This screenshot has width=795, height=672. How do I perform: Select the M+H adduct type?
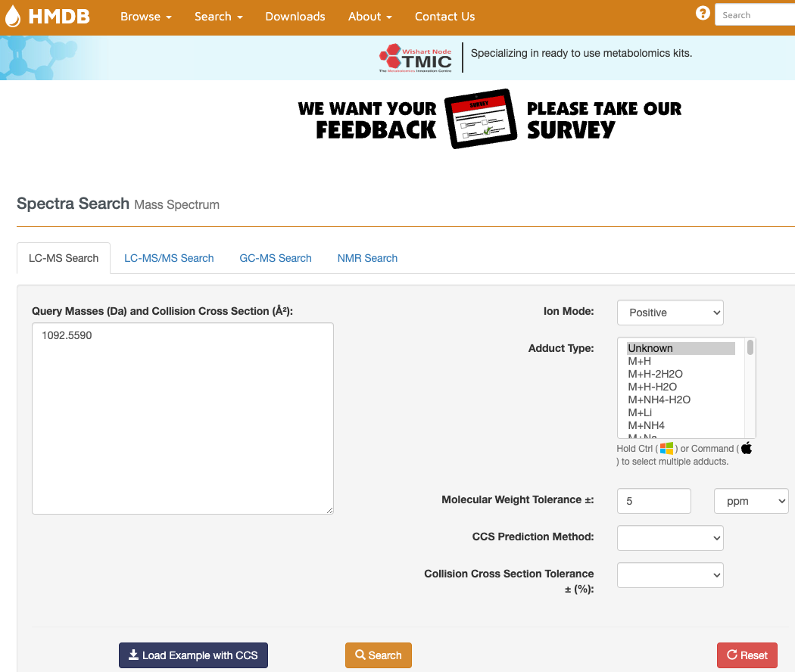640,361
